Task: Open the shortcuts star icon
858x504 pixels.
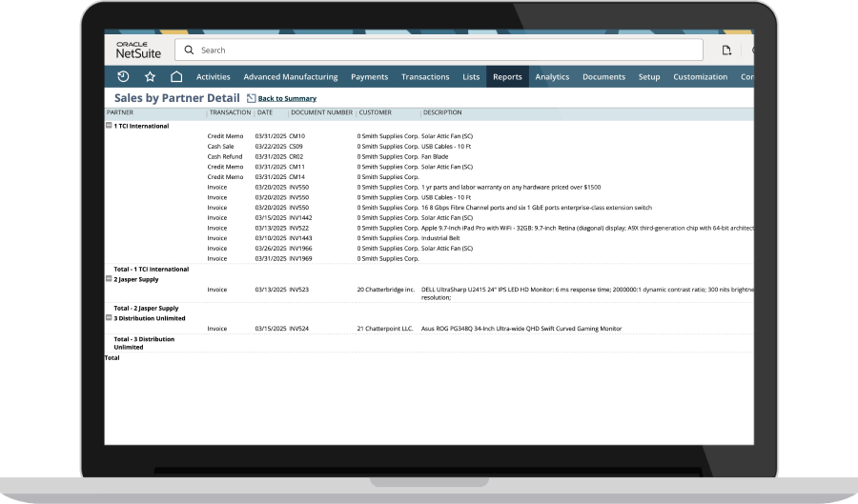Action: tap(150, 76)
